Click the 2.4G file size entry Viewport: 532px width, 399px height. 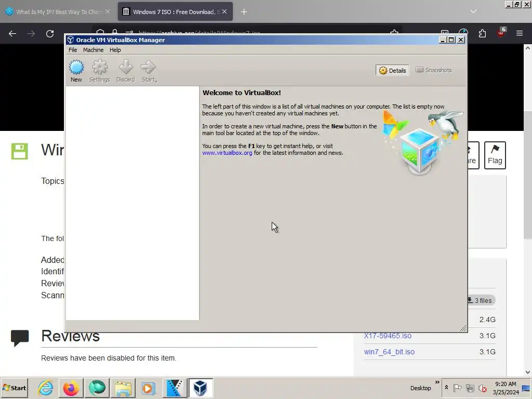point(487,320)
